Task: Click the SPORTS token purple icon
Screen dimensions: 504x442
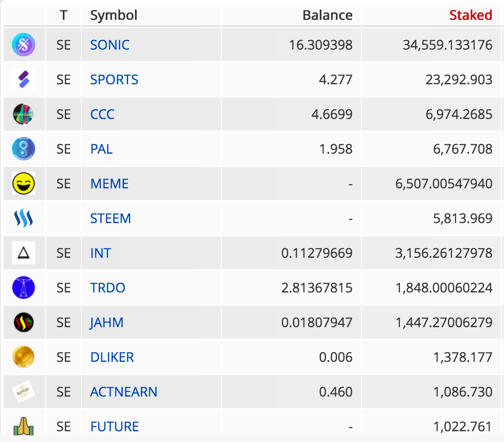Action: [24, 79]
